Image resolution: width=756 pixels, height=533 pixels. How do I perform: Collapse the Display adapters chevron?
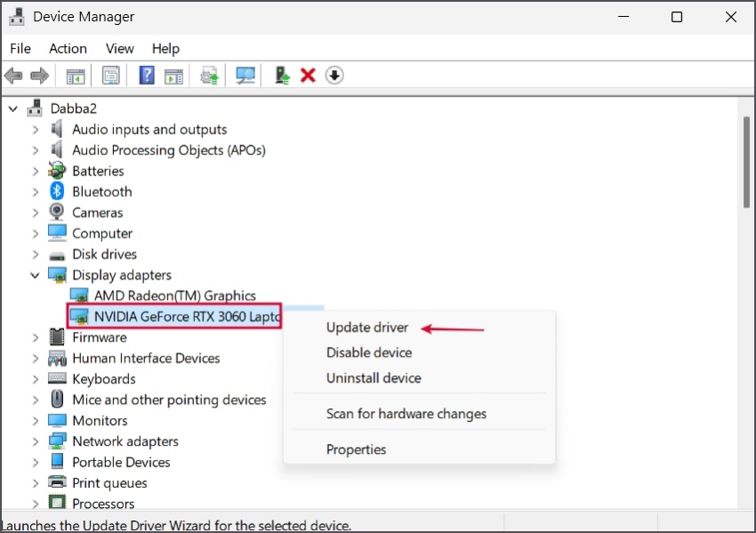35,276
